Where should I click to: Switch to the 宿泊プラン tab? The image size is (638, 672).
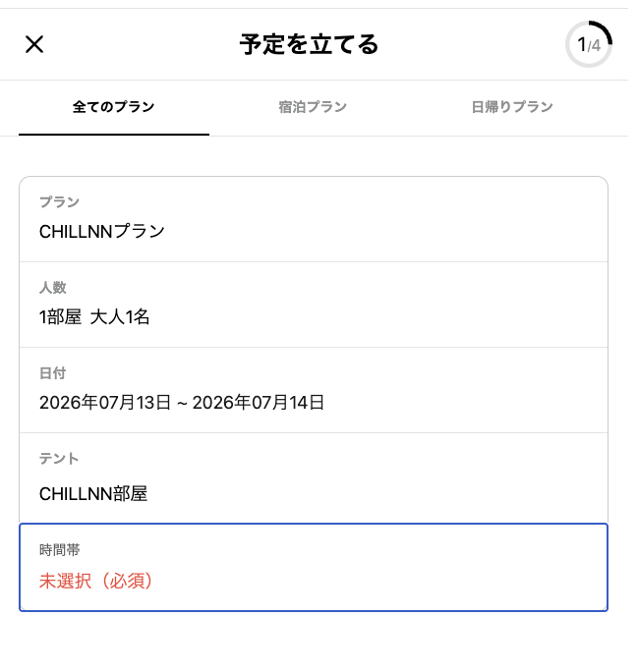(313, 107)
